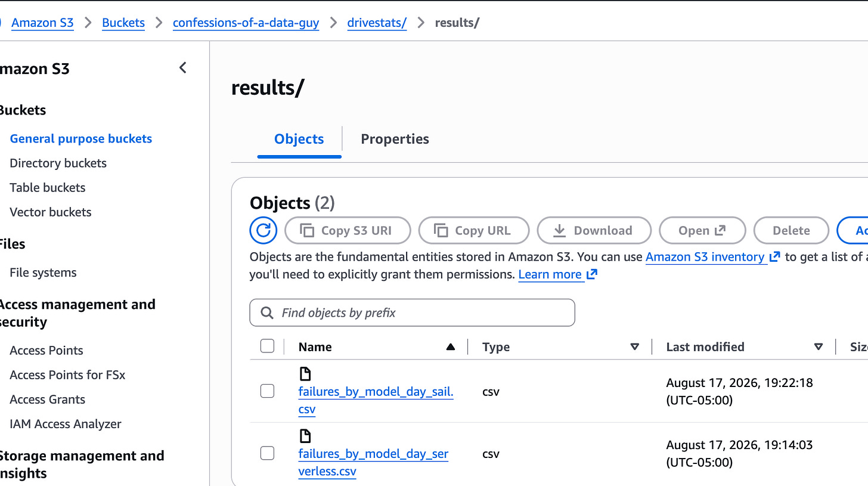Screen dimensions: 868x486
Task: Collapse the Amazon S3 navigation panel
Action: tap(183, 68)
